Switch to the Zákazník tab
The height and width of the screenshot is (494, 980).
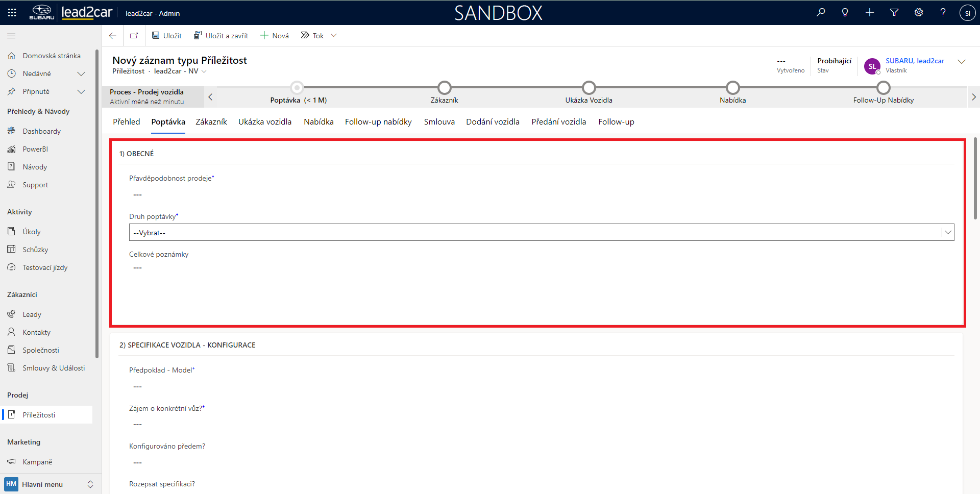click(211, 122)
